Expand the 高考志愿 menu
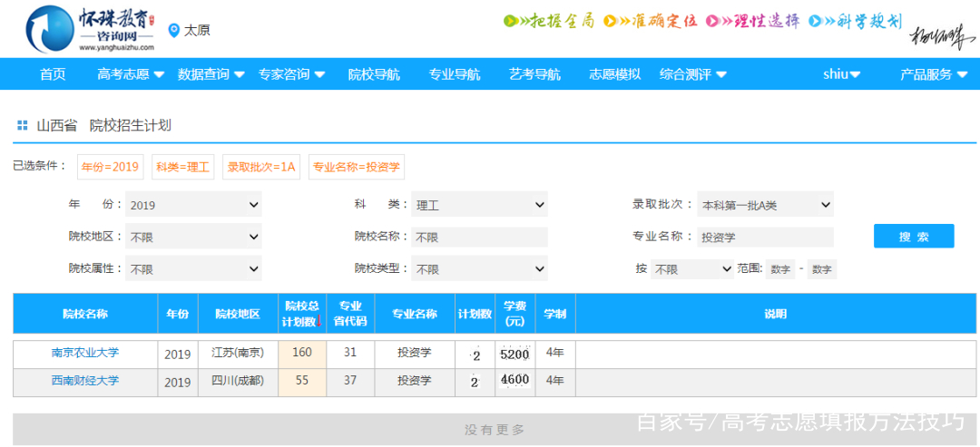Screen dimensions: 980x447 click(131, 74)
